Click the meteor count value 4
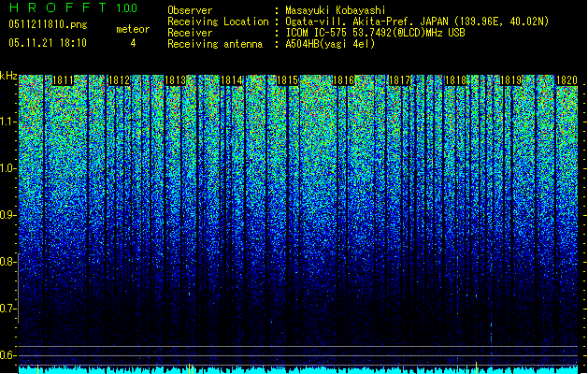Screen dimensions: 588x374 [133, 43]
